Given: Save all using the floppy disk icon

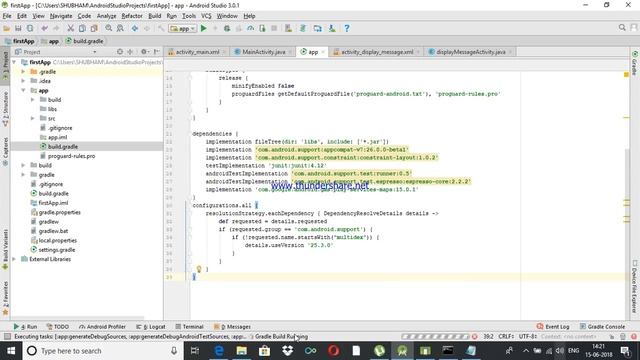Looking at the screenshot, I should click(18, 28).
